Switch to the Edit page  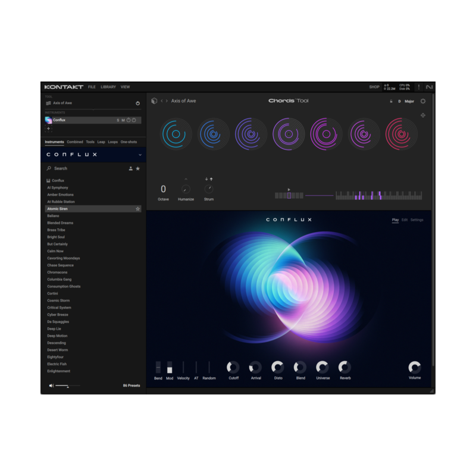(405, 220)
